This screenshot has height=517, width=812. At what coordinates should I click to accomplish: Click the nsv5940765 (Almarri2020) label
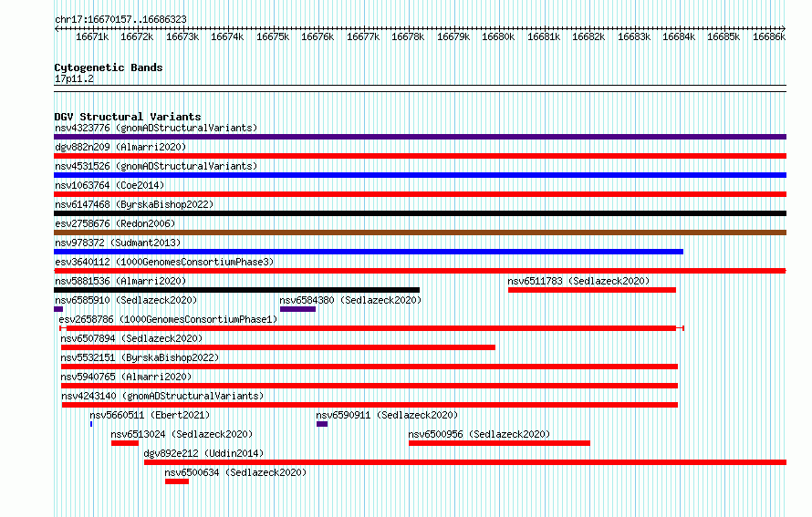[x=126, y=377]
